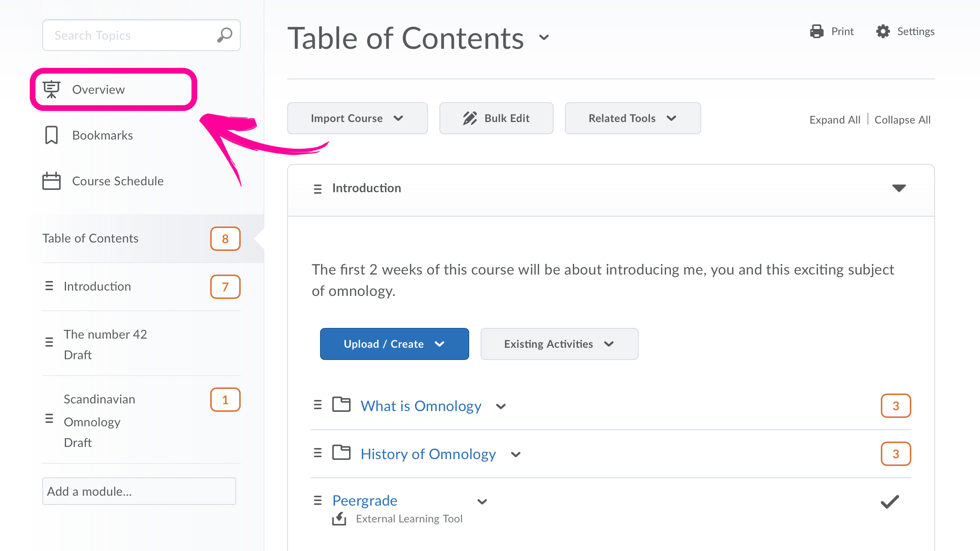Click the Course Schedule calendar icon
The image size is (980, 551).
coord(51,181)
